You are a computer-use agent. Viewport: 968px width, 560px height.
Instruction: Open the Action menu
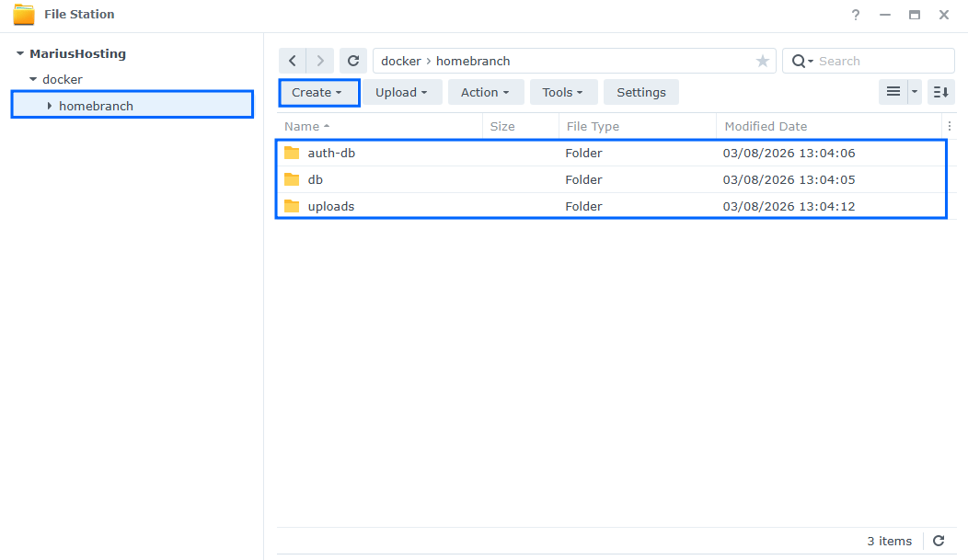tap(486, 92)
